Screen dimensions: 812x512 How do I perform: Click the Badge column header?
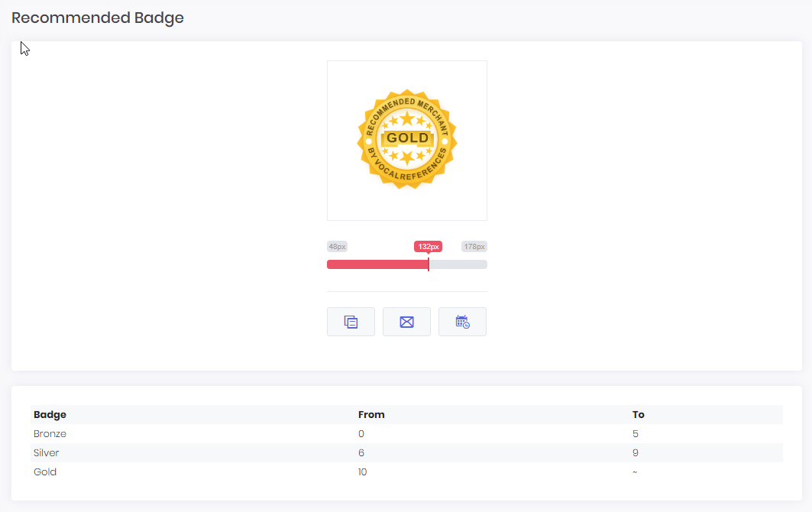(x=50, y=415)
